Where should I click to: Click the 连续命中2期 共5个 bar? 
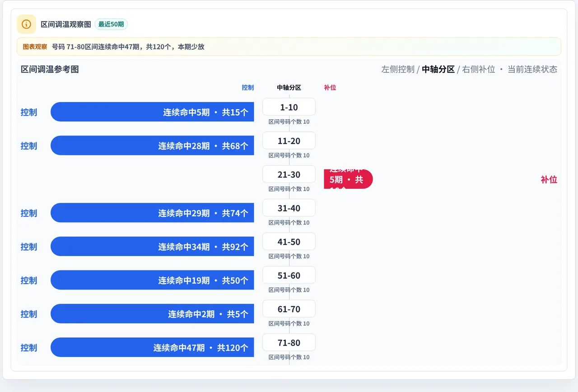(152, 314)
